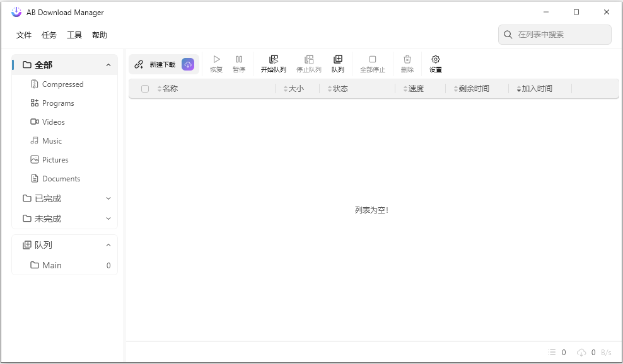Select the 已完成 folder
The width and height of the screenshot is (623, 364).
coord(64,198)
